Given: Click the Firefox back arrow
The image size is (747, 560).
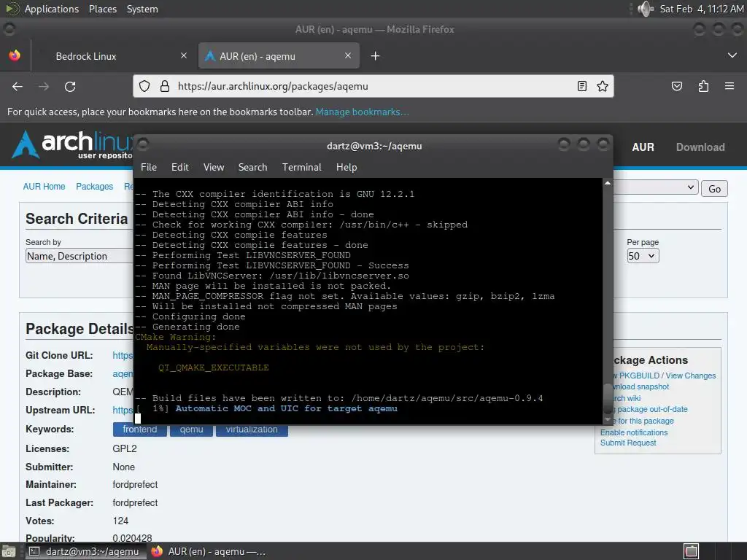Looking at the screenshot, I should click(x=18, y=87).
